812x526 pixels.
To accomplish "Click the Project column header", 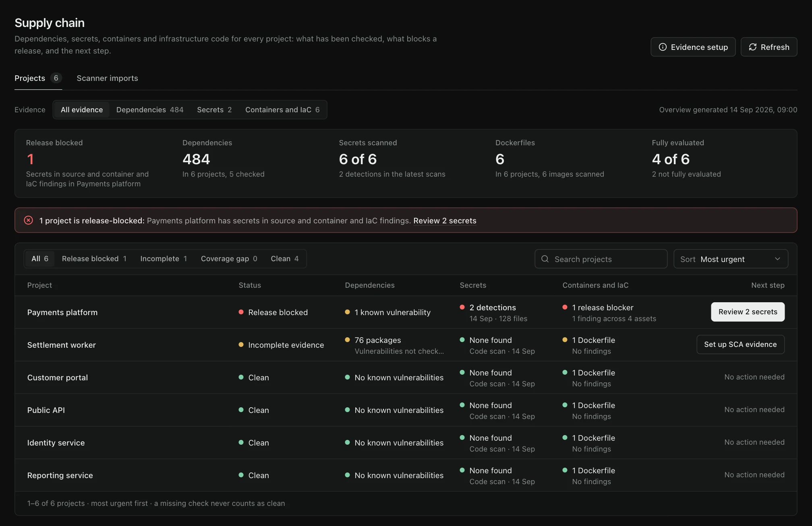I will tap(39, 285).
